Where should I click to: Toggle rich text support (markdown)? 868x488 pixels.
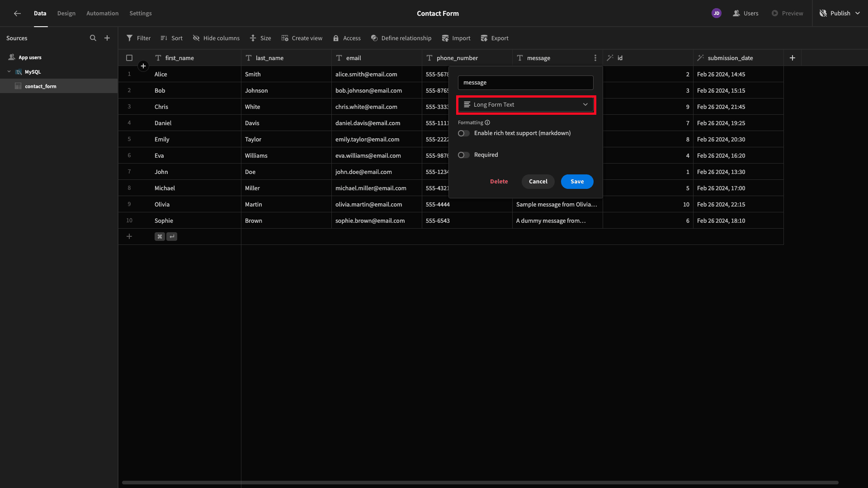[463, 133]
